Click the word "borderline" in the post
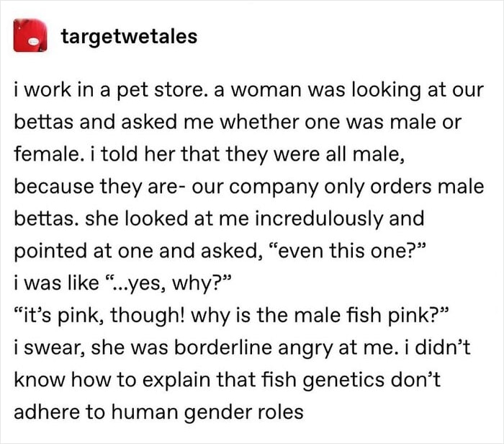 click(223, 347)
